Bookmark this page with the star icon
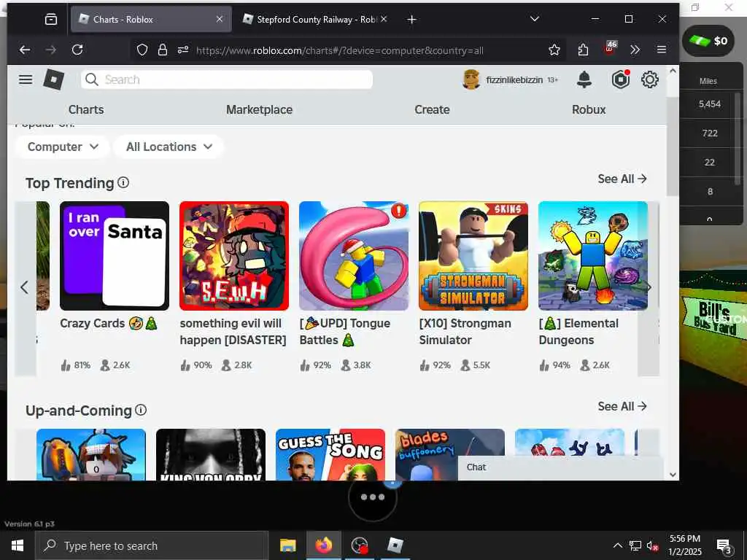 point(554,50)
